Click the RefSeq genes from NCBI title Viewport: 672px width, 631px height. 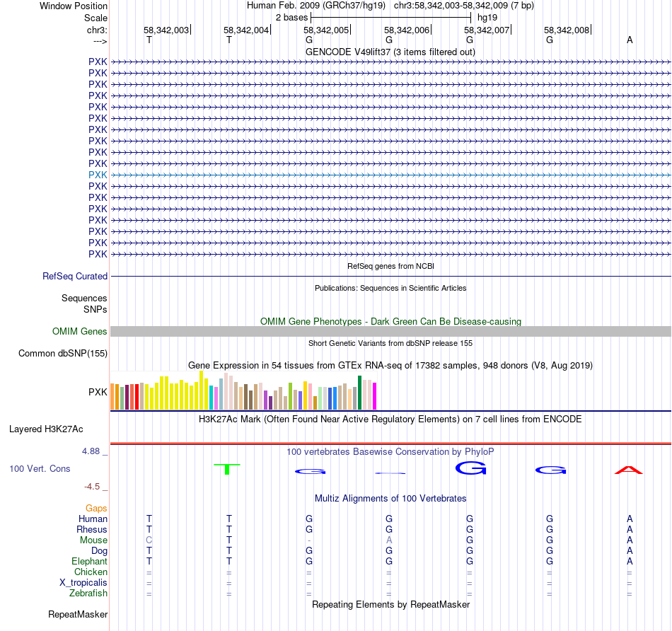tap(390, 266)
